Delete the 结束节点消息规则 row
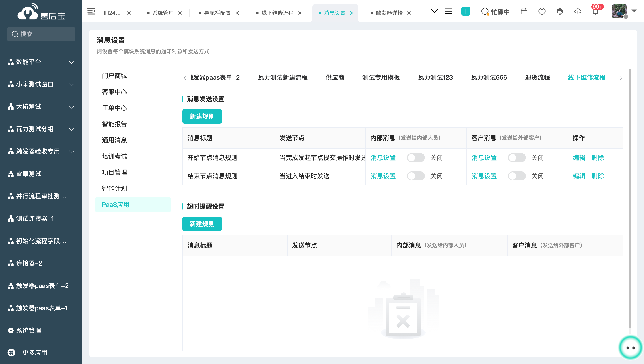This screenshot has height=364, width=644. pyautogui.click(x=598, y=176)
